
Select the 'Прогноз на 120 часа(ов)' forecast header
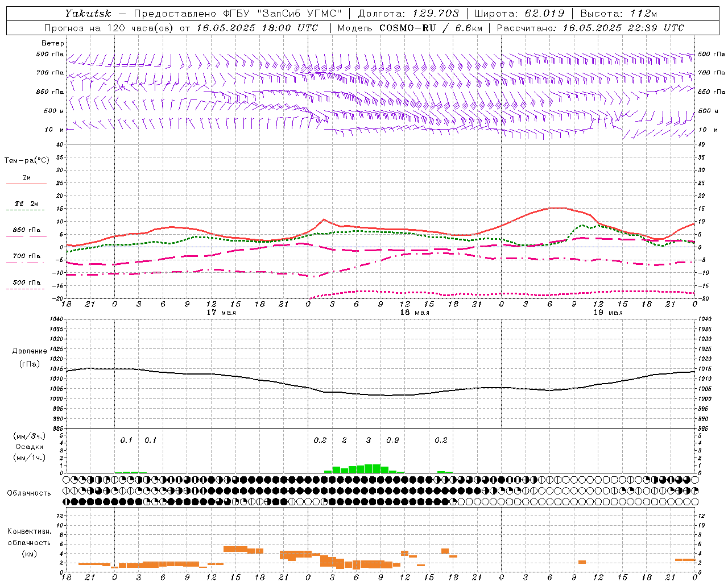pos(109,28)
